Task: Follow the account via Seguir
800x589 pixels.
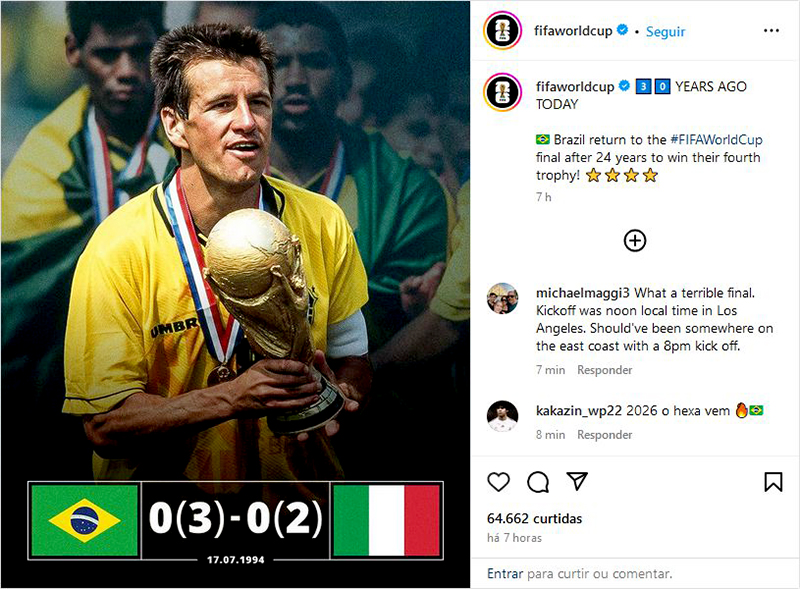Action: coord(665,31)
